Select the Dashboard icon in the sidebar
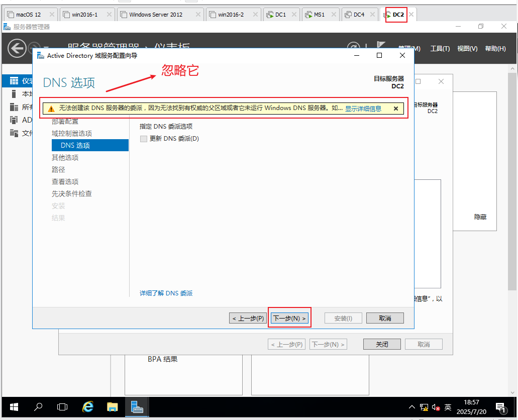 click(14, 81)
